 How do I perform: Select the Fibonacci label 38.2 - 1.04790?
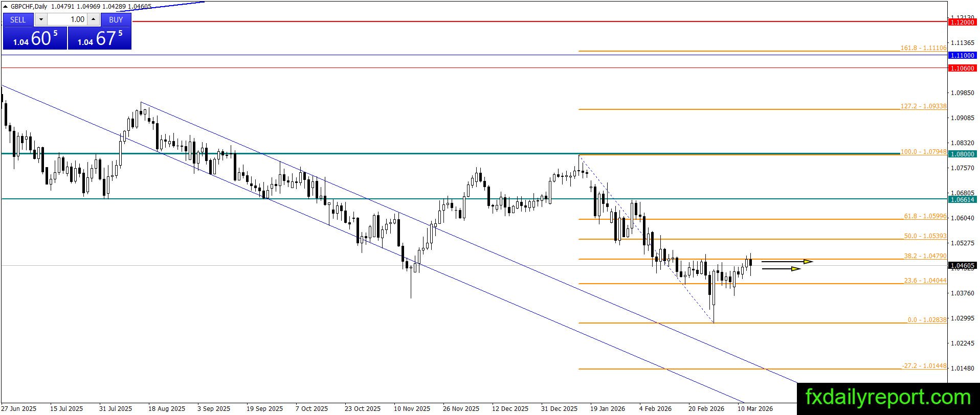coord(925,256)
